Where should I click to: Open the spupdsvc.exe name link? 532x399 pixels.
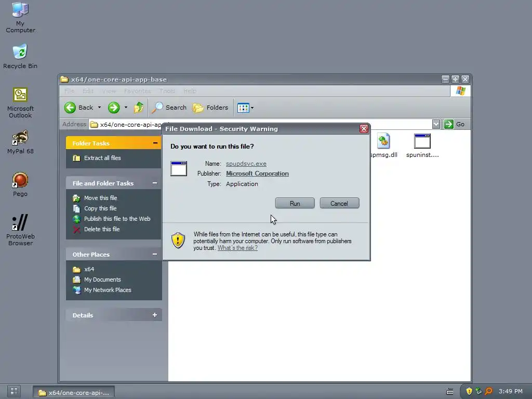pyautogui.click(x=246, y=164)
